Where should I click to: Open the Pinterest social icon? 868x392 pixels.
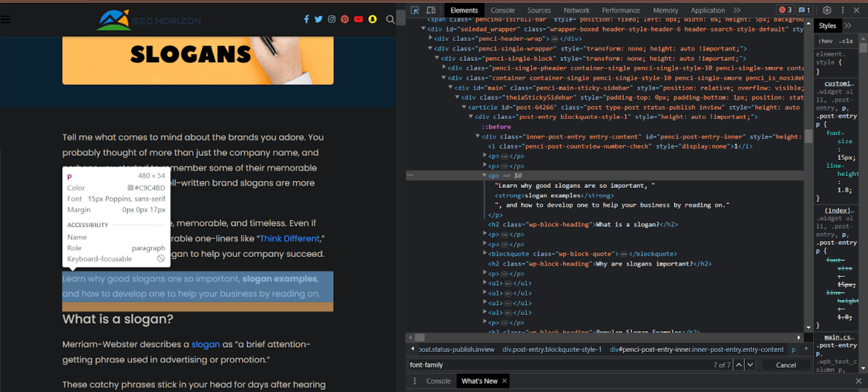click(345, 20)
